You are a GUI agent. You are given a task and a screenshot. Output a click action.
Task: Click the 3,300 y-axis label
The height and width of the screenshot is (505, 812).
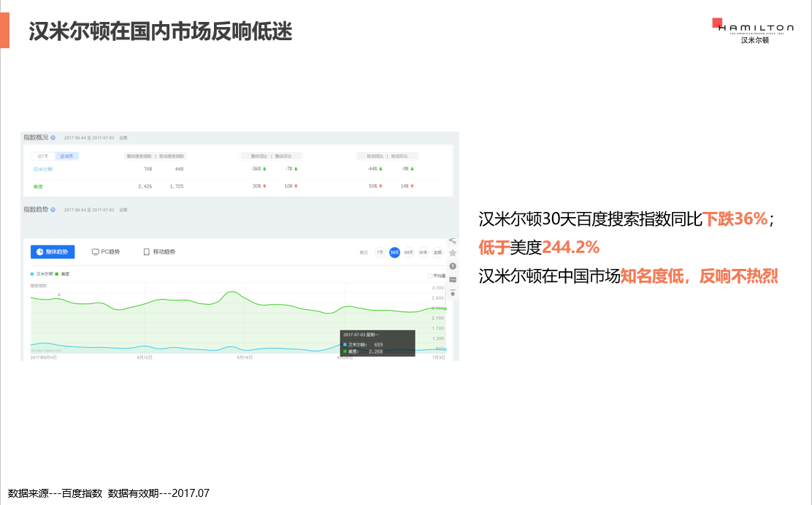coord(438,288)
